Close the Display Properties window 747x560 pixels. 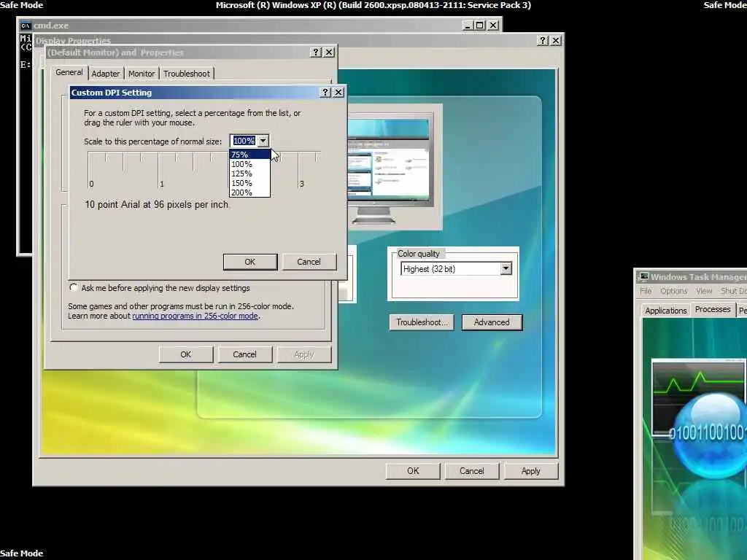tap(556, 41)
